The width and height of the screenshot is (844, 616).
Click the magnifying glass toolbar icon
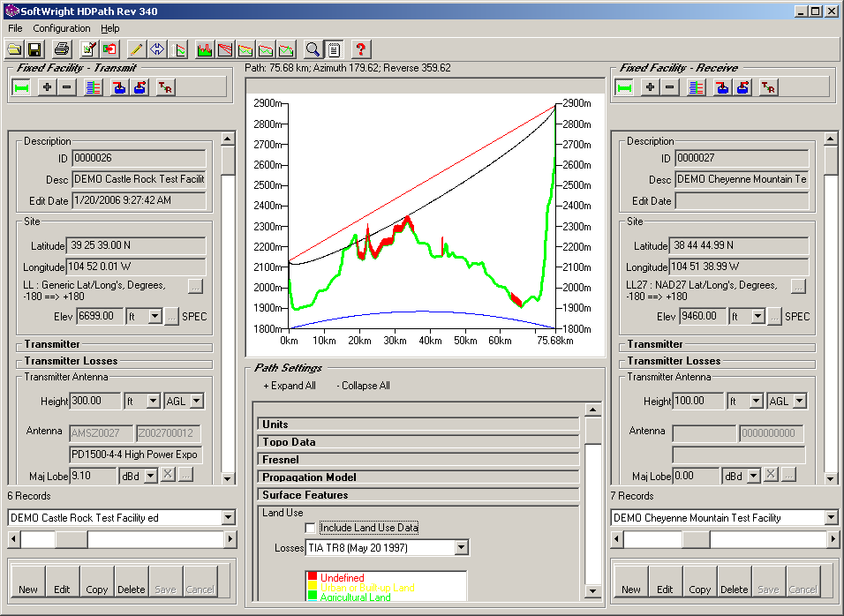[x=313, y=49]
